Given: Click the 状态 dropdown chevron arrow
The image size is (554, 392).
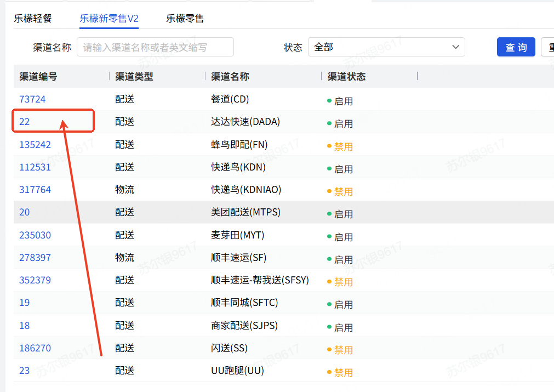Looking at the screenshot, I should (455, 47).
